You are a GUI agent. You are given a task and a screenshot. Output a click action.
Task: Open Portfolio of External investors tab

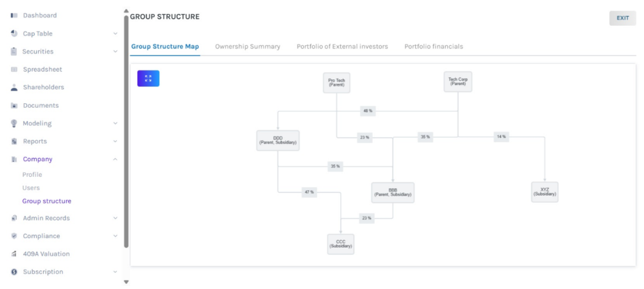(342, 47)
